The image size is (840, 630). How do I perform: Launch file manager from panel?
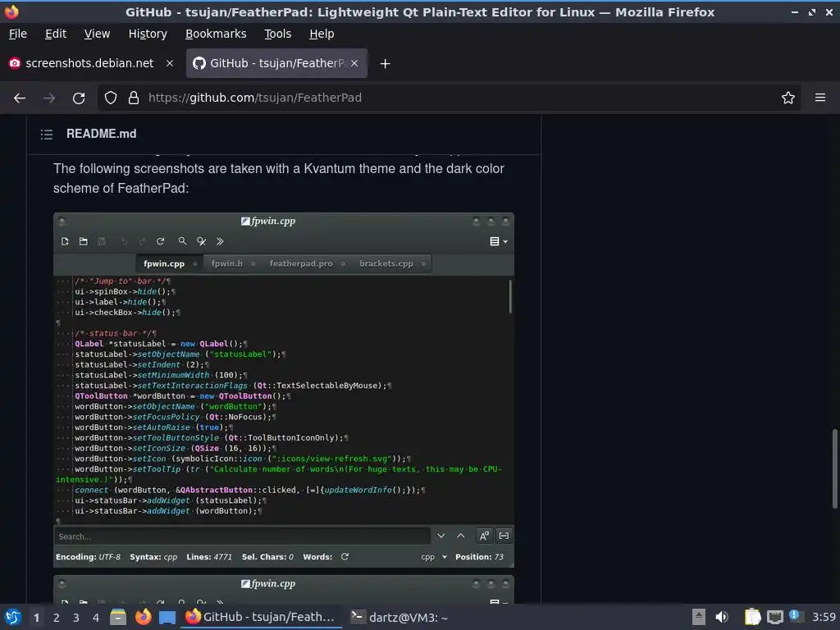click(118, 617)
